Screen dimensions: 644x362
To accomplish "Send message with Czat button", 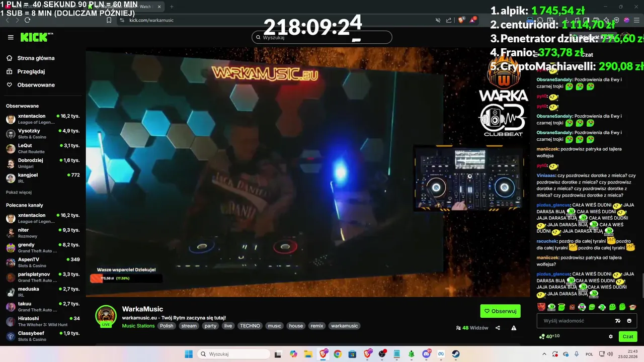I will point(628,337).
